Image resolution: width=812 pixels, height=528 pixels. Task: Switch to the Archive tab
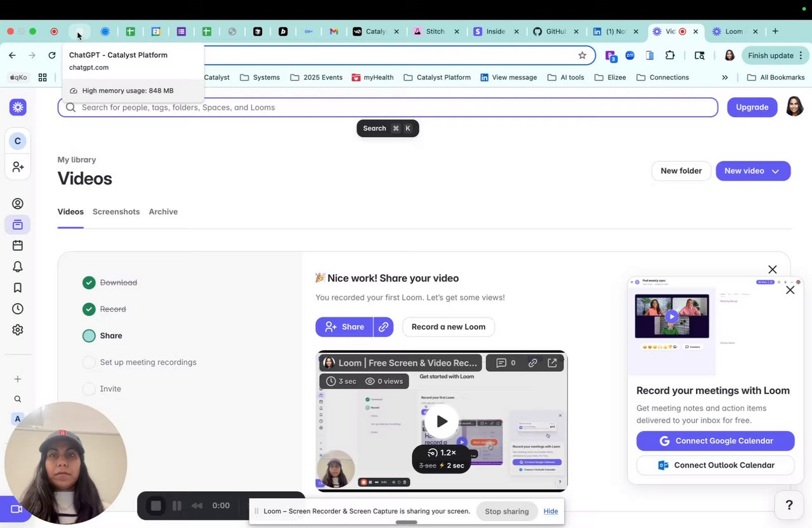point(163,212)
